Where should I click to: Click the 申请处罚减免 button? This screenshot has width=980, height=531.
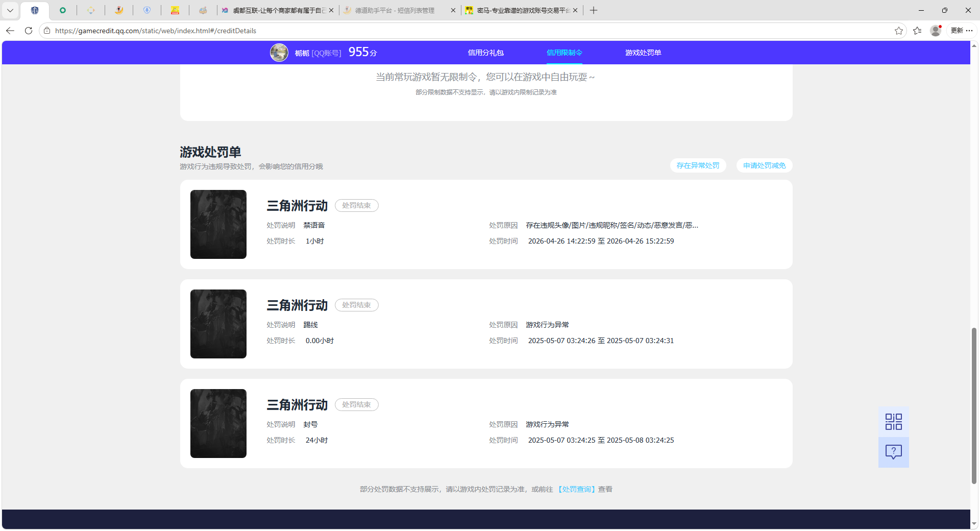pos(764,165)
